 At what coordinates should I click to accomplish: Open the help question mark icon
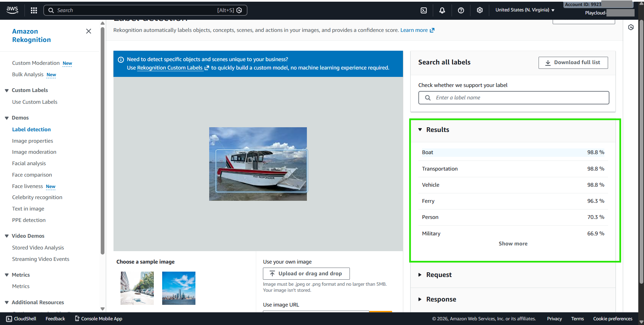(x=461, y=10)
